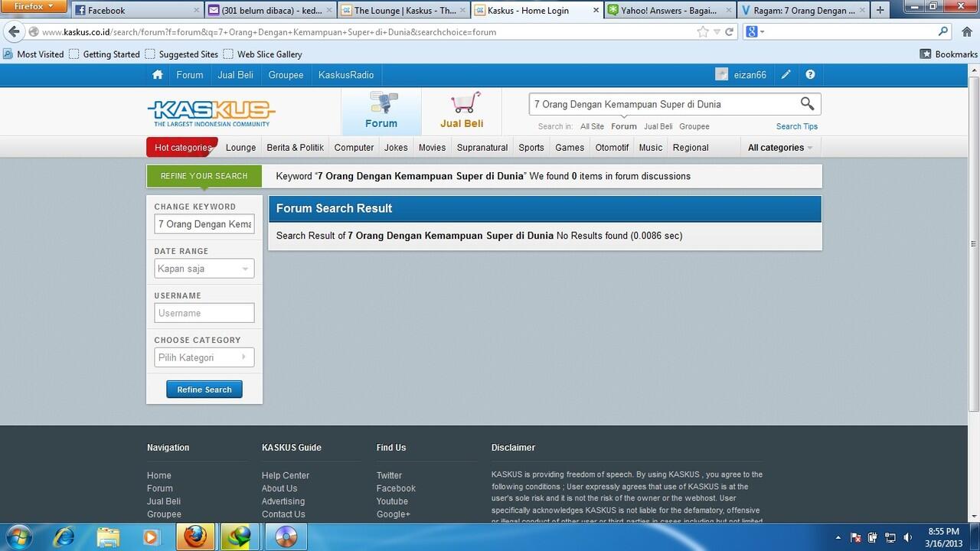Open the Bookmarks toolbar button

coord(949,54)
